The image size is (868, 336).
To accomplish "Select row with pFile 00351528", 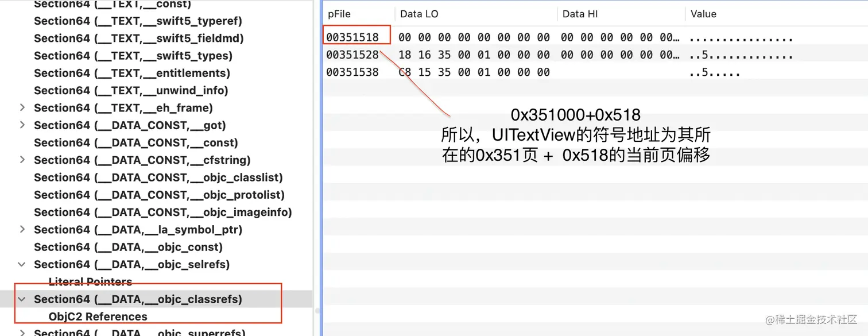I will (595, 55).
